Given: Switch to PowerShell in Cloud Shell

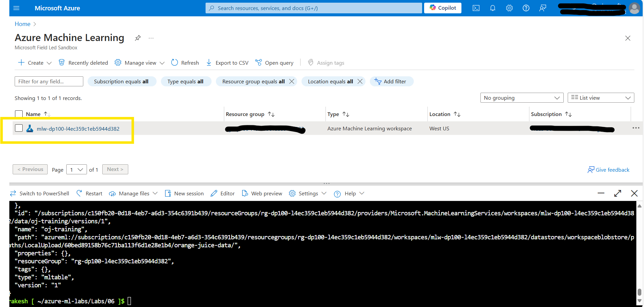Looking at the screenshot, I should 40,193.
